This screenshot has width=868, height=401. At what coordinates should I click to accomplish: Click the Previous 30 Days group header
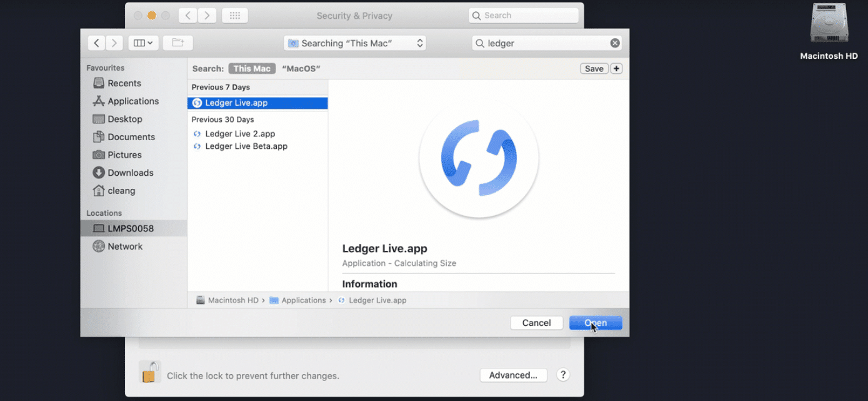coord(222,119)
